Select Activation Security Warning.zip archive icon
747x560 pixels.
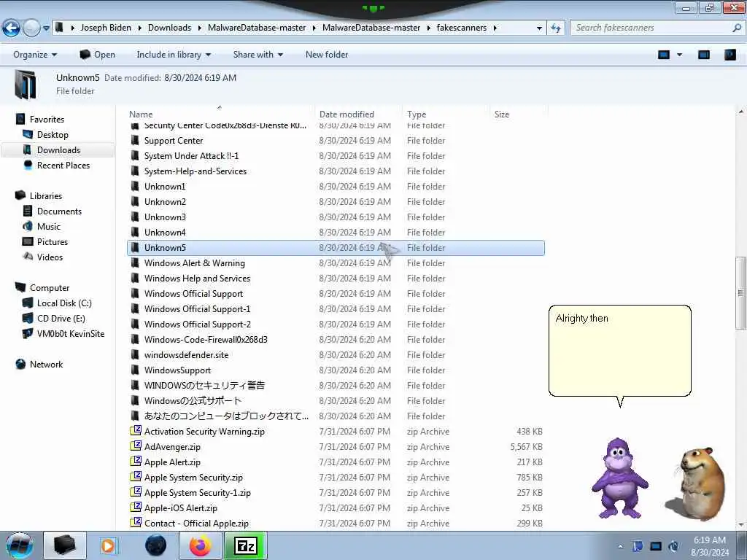(136, 431)
